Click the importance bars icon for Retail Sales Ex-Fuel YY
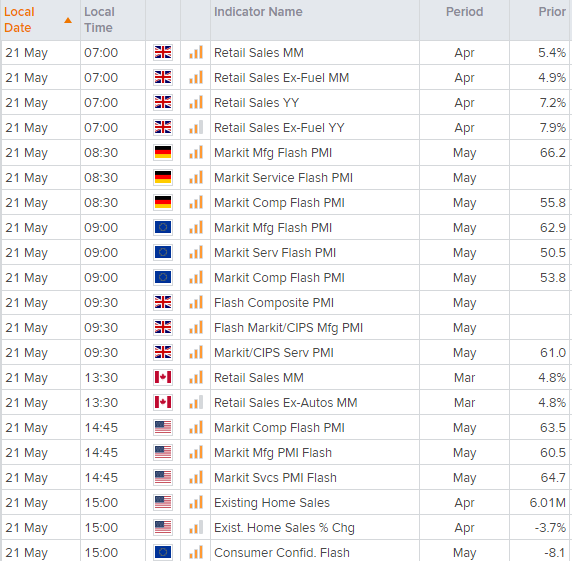Image resolution: width=572 pixels, height=561 pixels. pyautogui.click(x=196, y=128)
